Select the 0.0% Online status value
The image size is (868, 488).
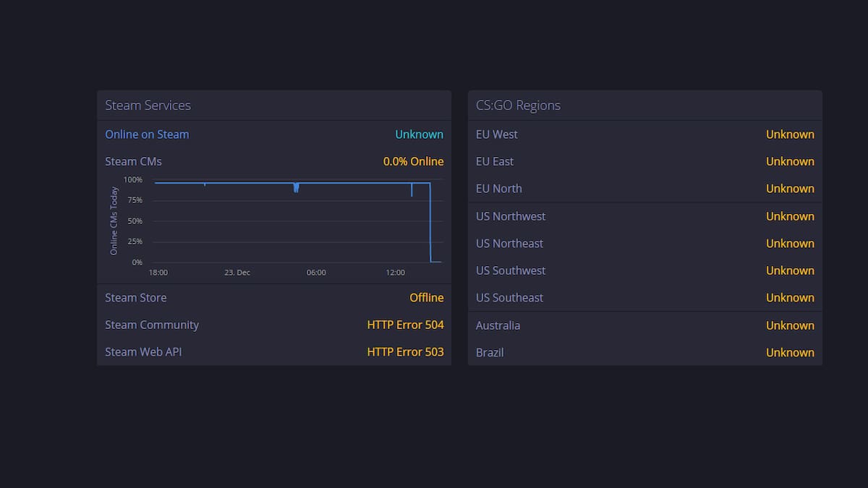[x=413, y=161]
